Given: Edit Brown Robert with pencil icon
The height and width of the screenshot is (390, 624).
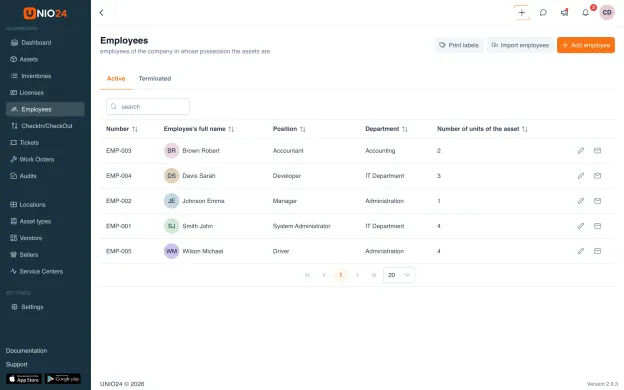Looking at the screenshot, I should tap(581, 151).
